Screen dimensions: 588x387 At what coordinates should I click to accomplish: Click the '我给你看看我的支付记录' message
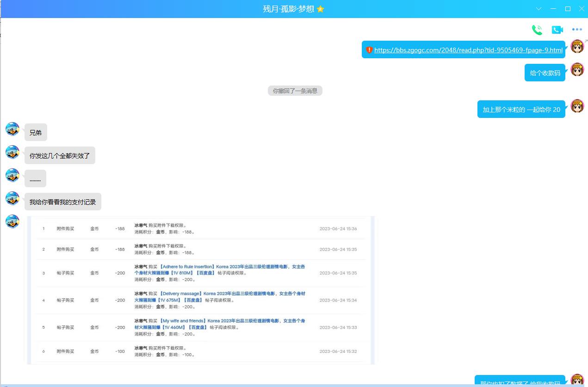coord(62,202)
